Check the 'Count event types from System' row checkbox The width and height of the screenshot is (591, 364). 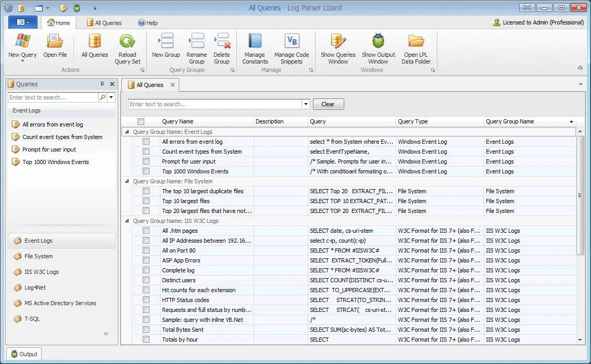(x=146, y=152)
